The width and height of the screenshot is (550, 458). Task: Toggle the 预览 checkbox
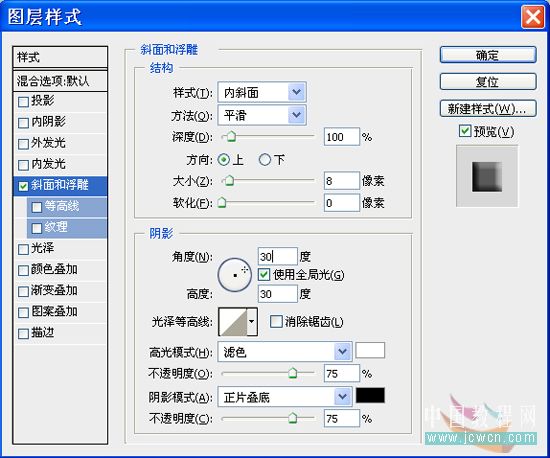click(465, 131)
